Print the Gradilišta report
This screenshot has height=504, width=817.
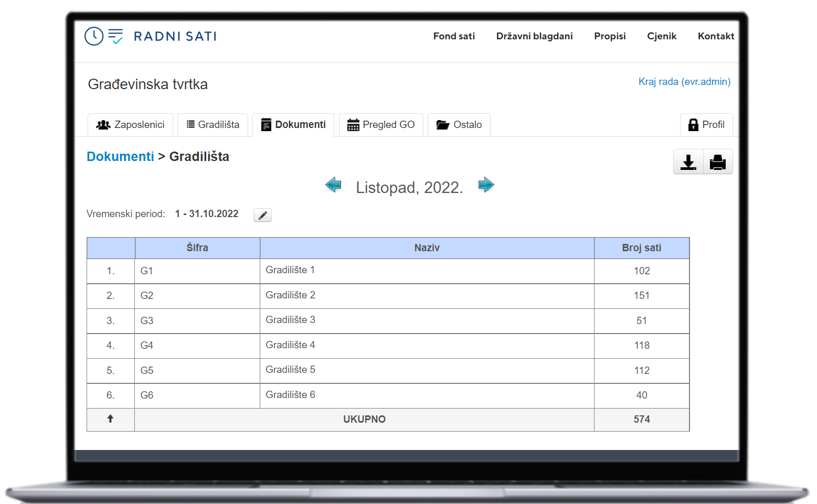click(717, 162)
